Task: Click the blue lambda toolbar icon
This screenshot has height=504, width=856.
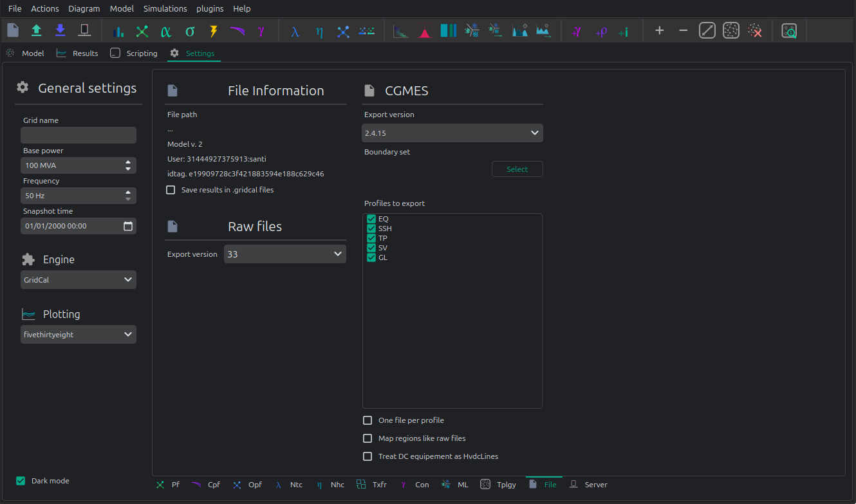Action: pos(295,31)
